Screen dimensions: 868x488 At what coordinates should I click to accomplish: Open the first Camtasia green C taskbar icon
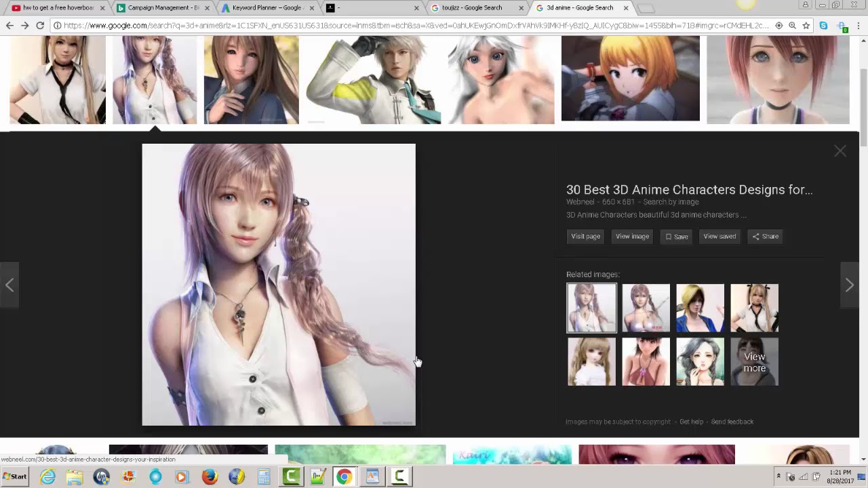pyautogui.click(x=292, y=476)
